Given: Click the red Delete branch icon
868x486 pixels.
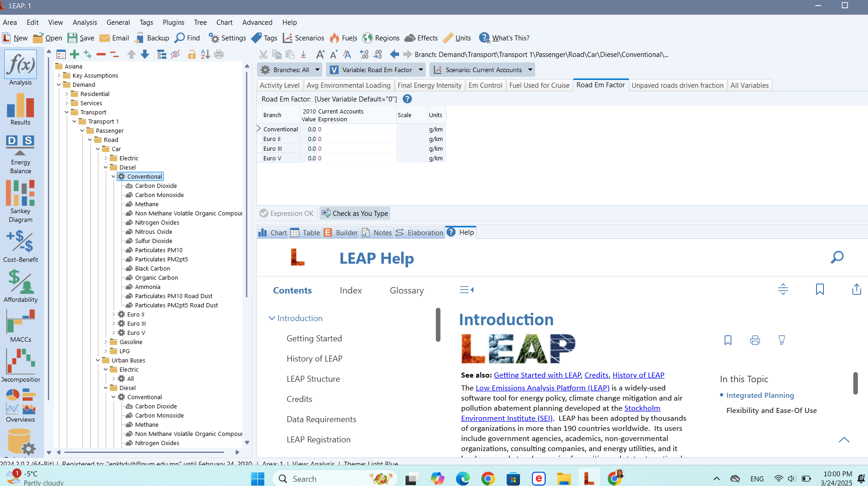Looking at the screenshot, I should point(101,54).
